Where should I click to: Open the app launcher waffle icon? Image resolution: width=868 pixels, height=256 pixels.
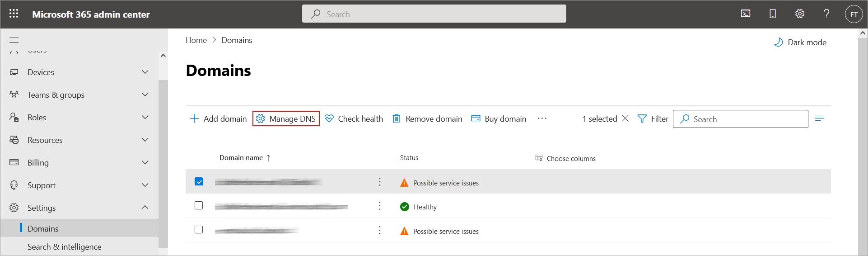(14, 14)
